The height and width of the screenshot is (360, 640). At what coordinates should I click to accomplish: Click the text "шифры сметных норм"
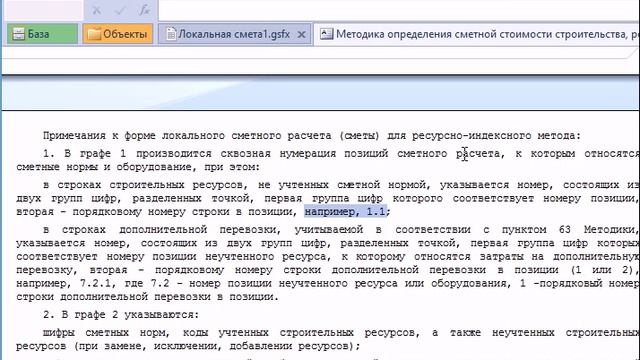pos(106,333)
